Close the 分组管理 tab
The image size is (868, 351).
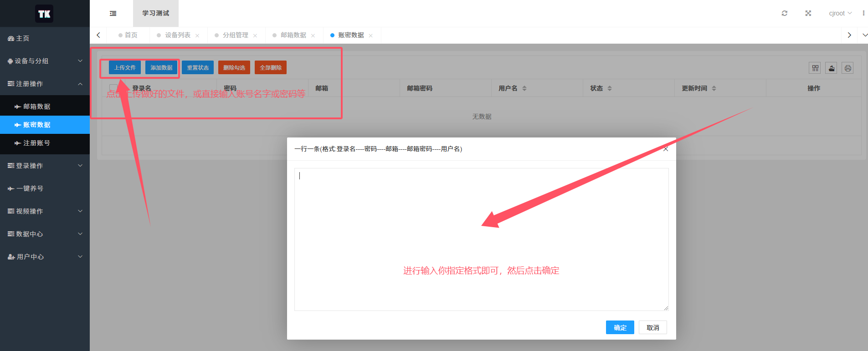coord(255,36)
